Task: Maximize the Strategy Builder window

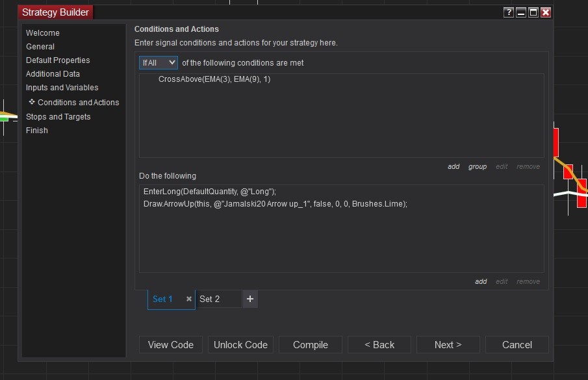Action: tap(533, 12)
